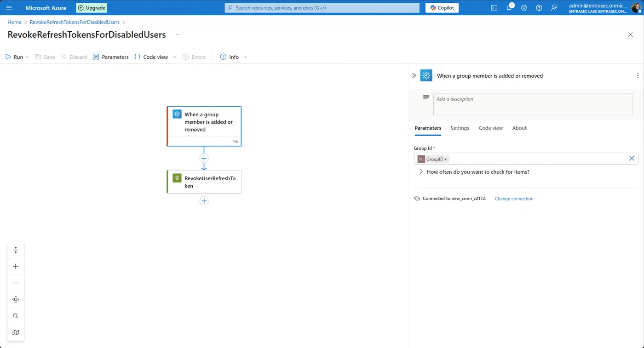644x348 pixels.
Task: Open the notifications bell
Action: click(509, 8)
